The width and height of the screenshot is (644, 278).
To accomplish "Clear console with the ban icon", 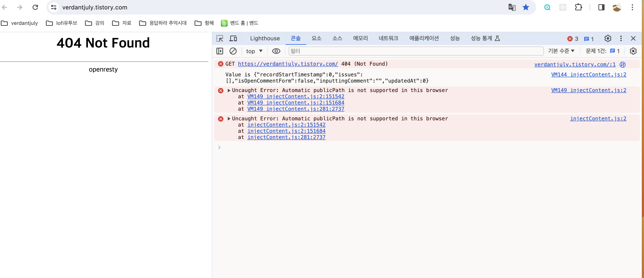I will pyautogui.click(x=233, y=51).
